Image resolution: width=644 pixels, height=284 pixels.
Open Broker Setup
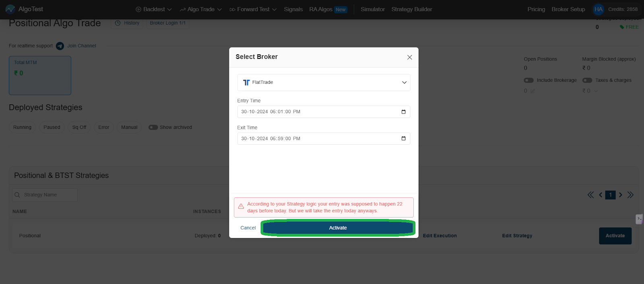(x=568, y=9)
